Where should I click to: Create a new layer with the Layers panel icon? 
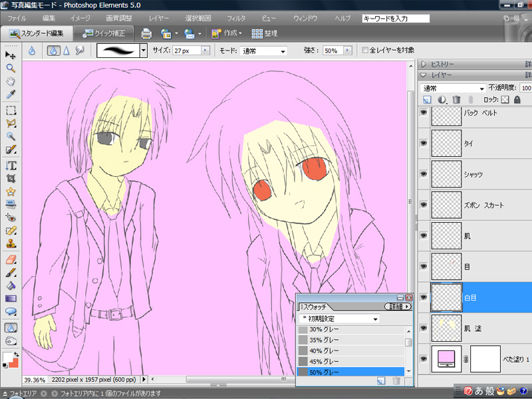click(x=428, y=99)
